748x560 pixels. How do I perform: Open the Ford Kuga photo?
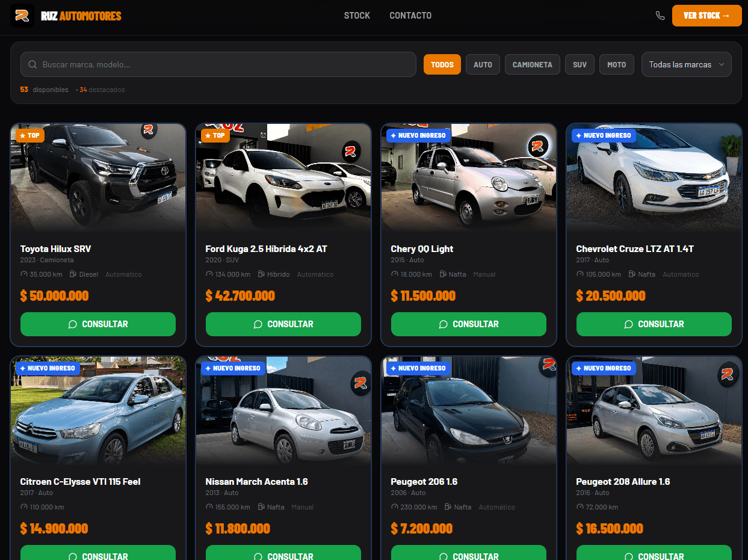pos(283,178)
